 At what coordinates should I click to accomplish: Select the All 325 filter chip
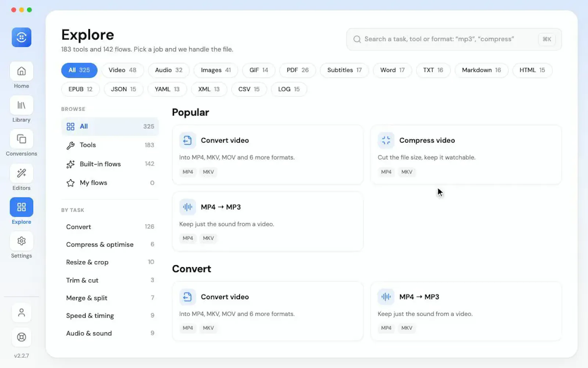tap(79, 70)
